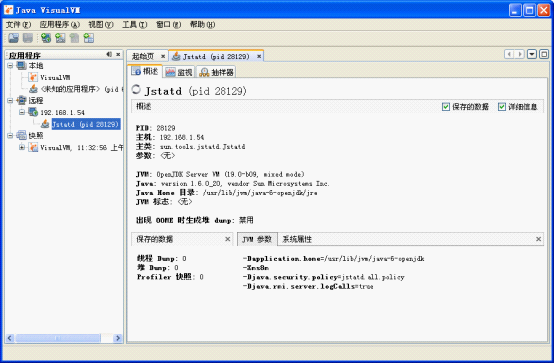Select the VisualVM application icon under 本地
The image size is (554, 364).
pos(33,77)
